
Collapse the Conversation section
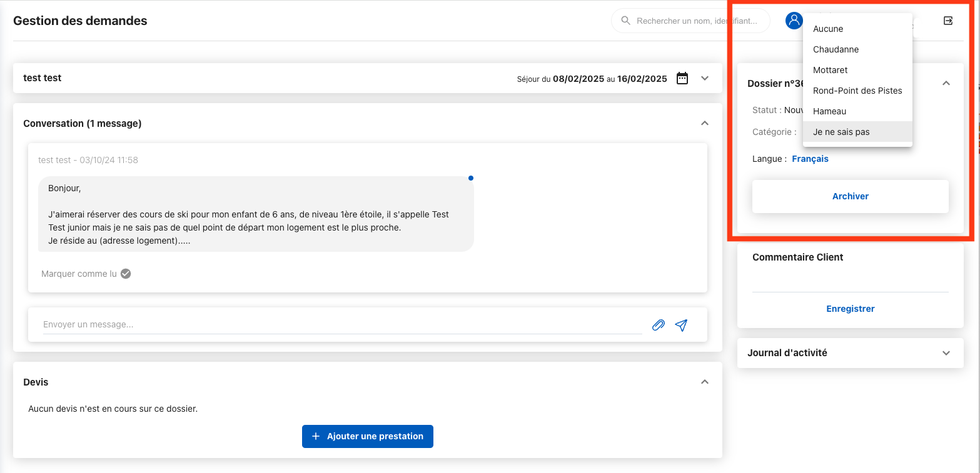705,123
